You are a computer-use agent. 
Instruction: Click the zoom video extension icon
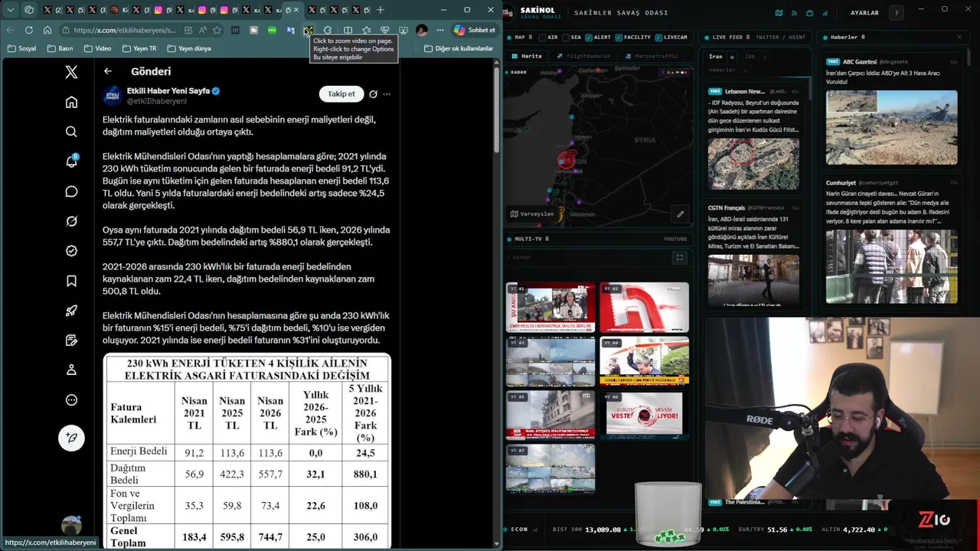pyautogui.click(x=308, y=30)
